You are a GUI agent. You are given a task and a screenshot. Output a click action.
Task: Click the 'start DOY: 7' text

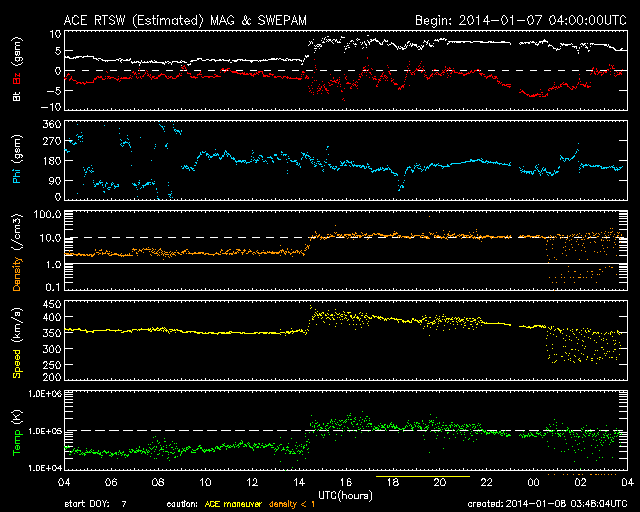pyautogui.click(x=97, y=505)
